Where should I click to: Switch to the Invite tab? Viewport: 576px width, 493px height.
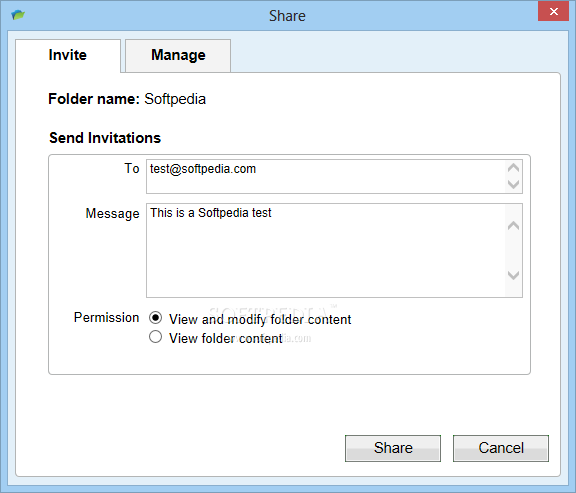point(68,55)
